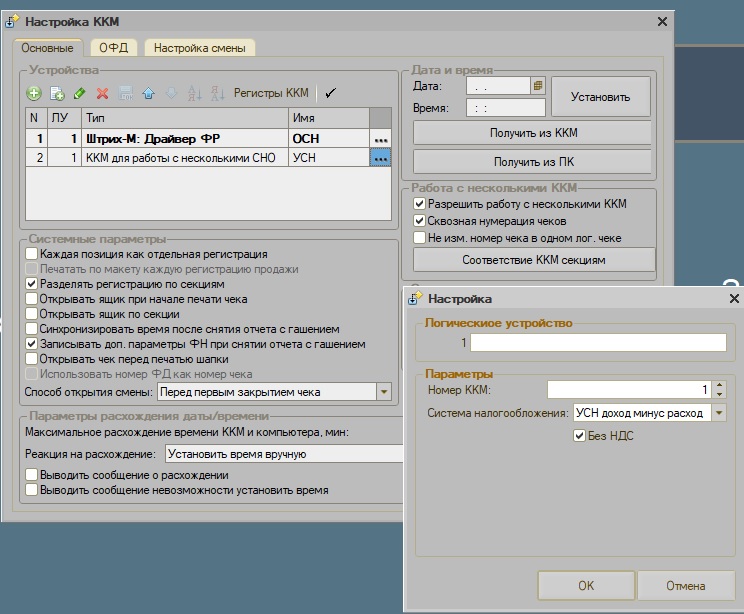Click the Copy device icon in toolbar
Screen dimensions: 744x614
(57, 93)
